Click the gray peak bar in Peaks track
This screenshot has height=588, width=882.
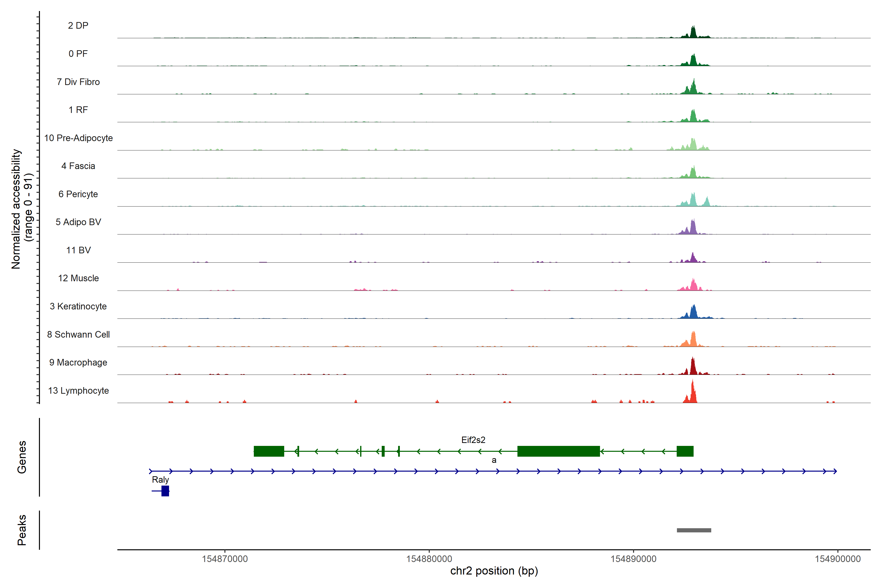click(694, 530)
